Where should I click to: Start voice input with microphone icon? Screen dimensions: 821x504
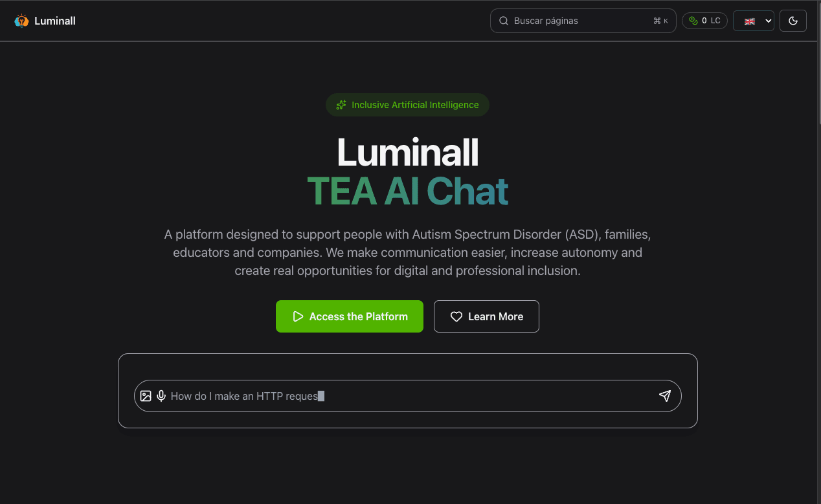[161, 396]
